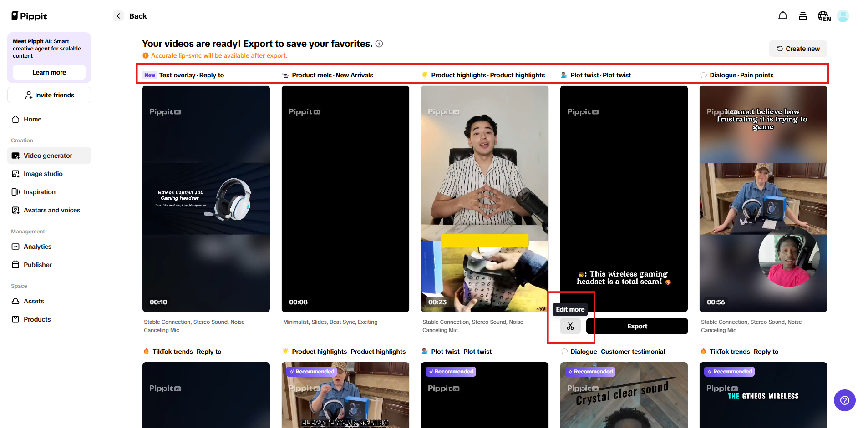Screen dimensions: 868x428
Task: Click the info icon beside the headline
Action: click(x=379, y=44)
